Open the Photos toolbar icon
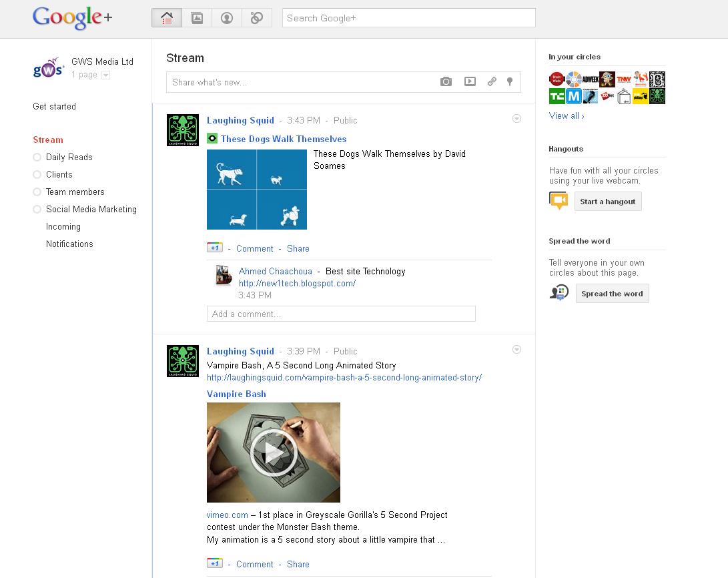Viewport: 728px width, 578px height. 197,18
